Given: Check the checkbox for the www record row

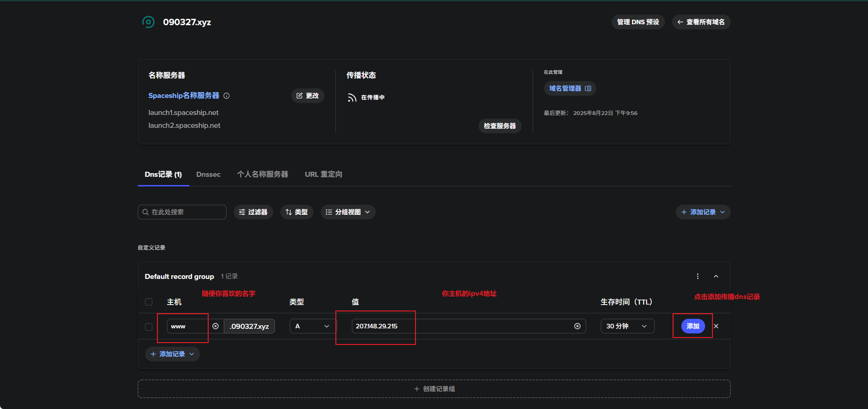Looking at the screenshot, I should (x=149, y=327).
